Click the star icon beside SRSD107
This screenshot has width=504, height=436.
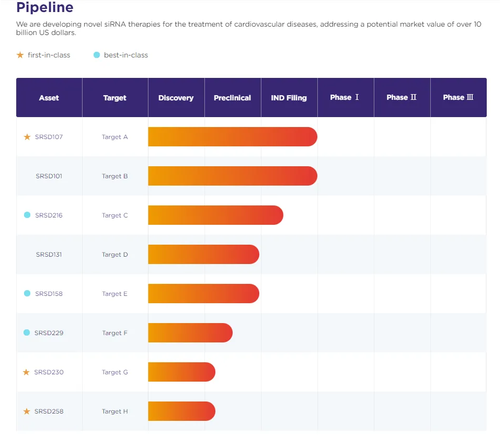point(27,137)
